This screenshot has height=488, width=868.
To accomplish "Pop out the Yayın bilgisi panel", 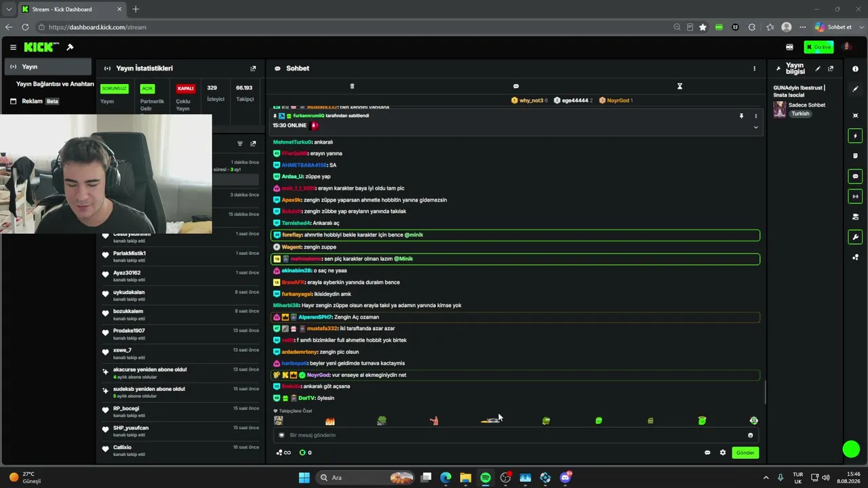I will tap(831, 68).
